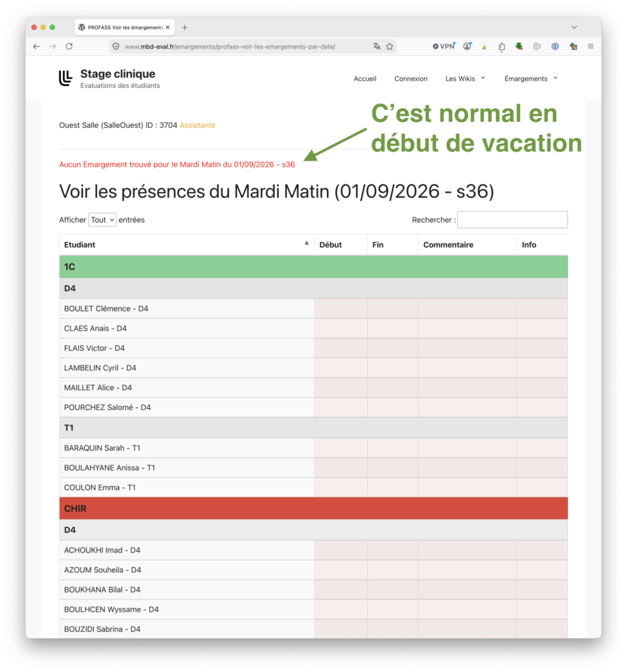Open the extensions puzzle icon
This screenshot has height=672, width=627.
502,47
